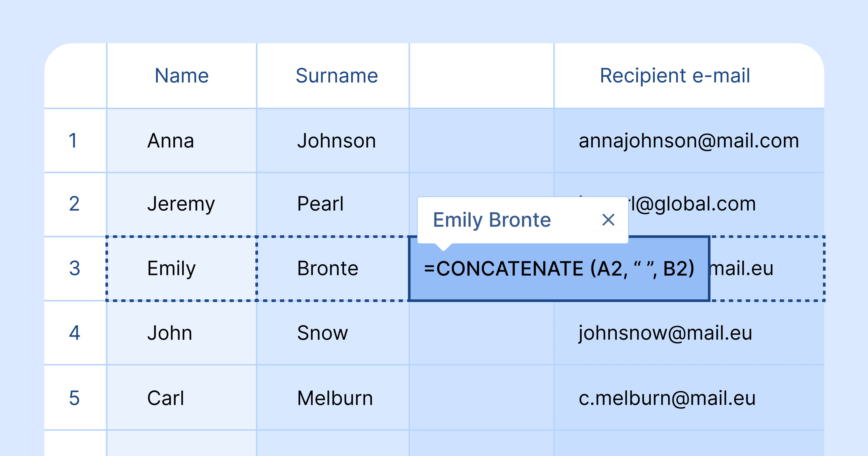
Task: Click row number 1 label
Action: point(73,140)
